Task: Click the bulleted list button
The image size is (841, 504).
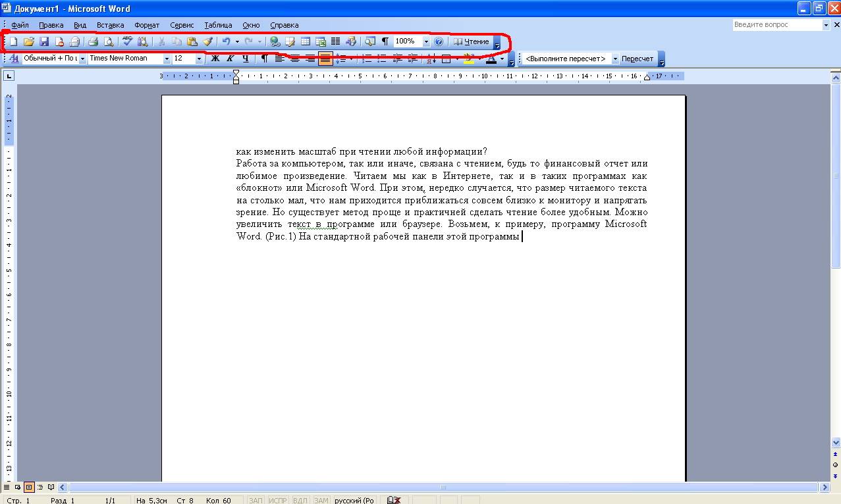Action: coord(382,59)
